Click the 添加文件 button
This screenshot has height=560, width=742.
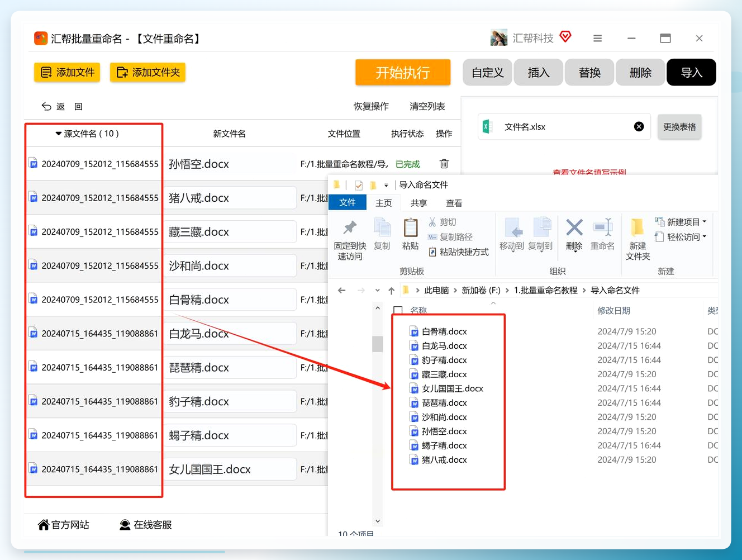pos(67,72)
